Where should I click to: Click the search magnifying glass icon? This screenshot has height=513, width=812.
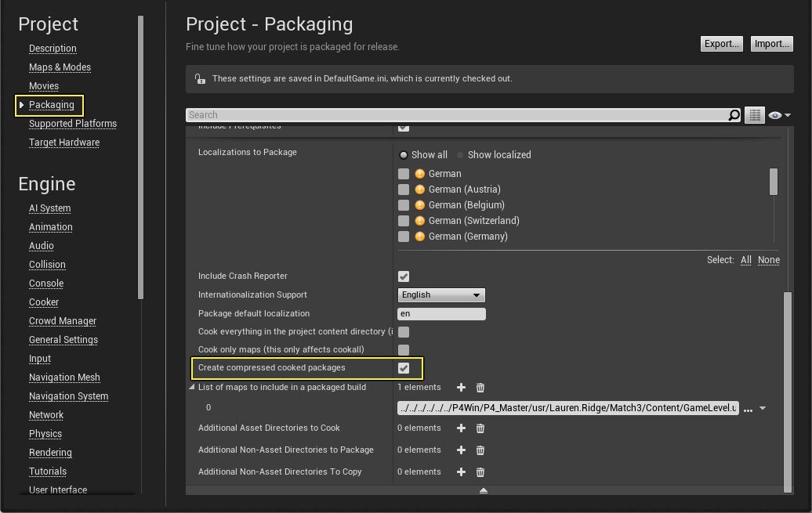click(734, 114)
